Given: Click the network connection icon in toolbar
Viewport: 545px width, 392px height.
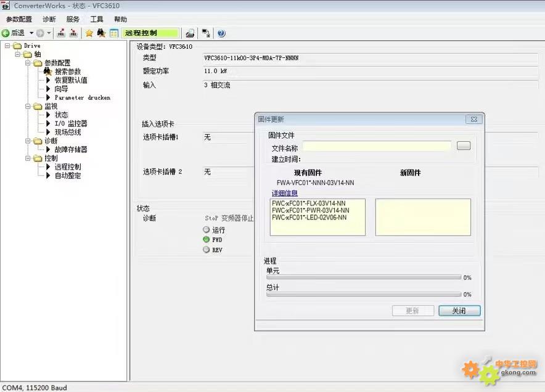Looking at the screenshot, I should coord(206,33).
